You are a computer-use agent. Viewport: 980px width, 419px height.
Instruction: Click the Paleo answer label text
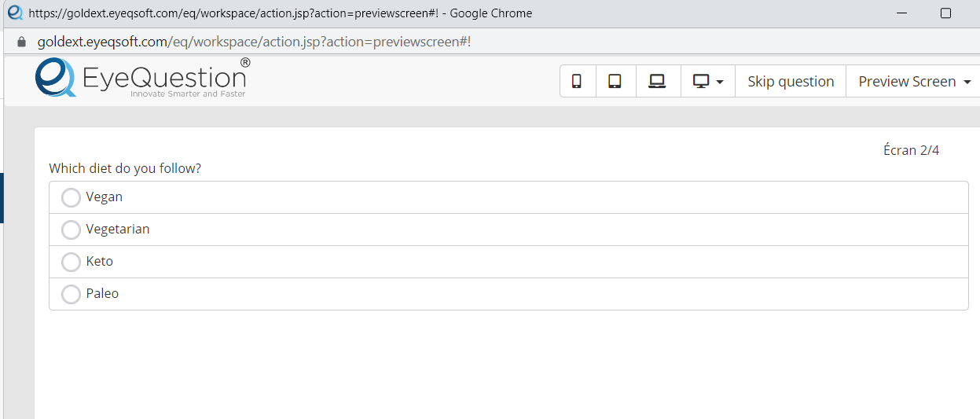pyautogui.click(x=102, y=293)
